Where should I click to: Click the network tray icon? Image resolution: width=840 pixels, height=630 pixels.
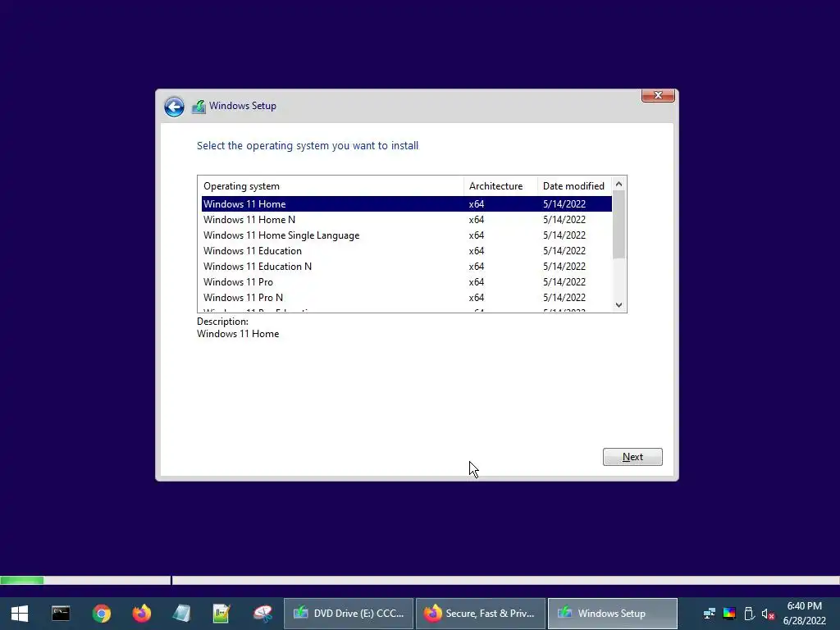pos(710,614)
